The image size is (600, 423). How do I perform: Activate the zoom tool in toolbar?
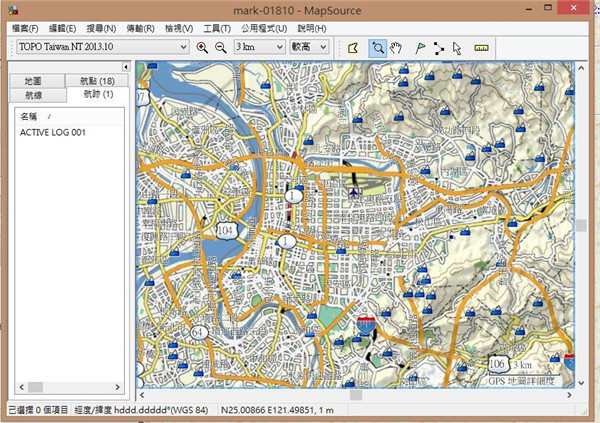(x=378, y=48)
